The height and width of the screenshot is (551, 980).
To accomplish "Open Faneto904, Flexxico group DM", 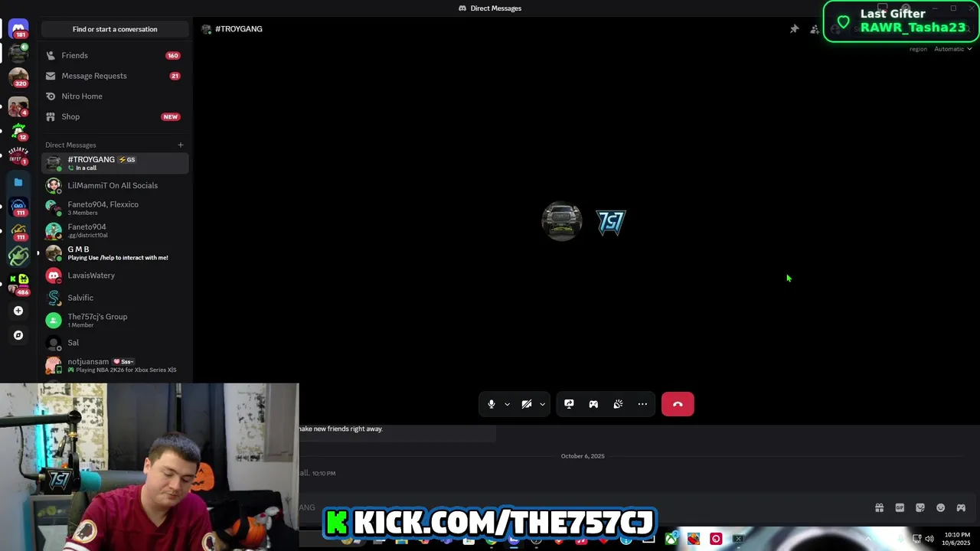I will tap(115, 208).
